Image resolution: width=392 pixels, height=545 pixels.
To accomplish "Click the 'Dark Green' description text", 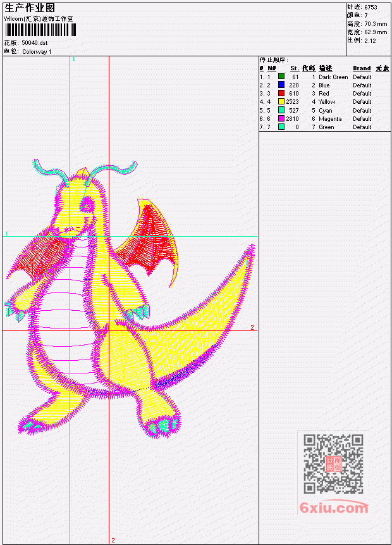I will [333, 77].
